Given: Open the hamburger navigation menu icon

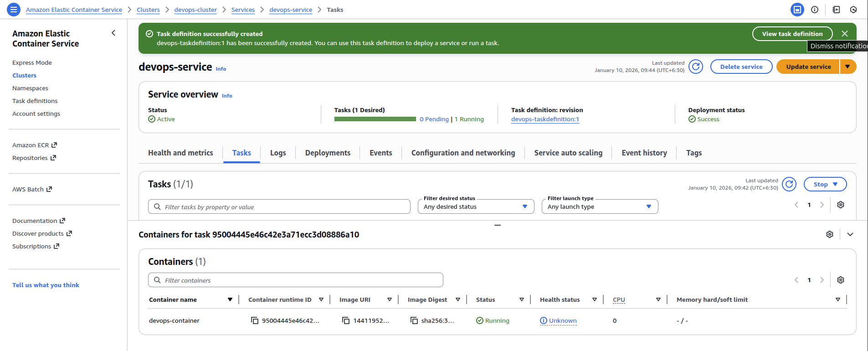Looking at the screenshot, I should 14,9.
